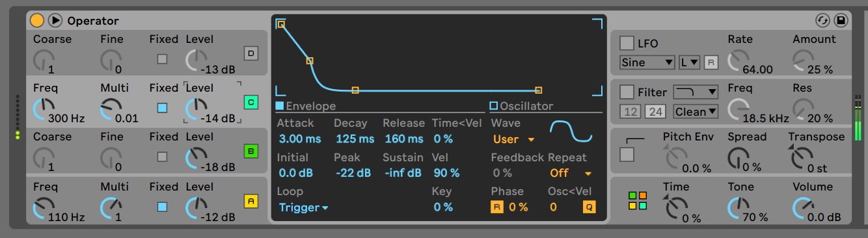868x238 pixels.
Task: Open the algorithm colored squares icon
Action: pyautogui.click(x=638, y=200)
